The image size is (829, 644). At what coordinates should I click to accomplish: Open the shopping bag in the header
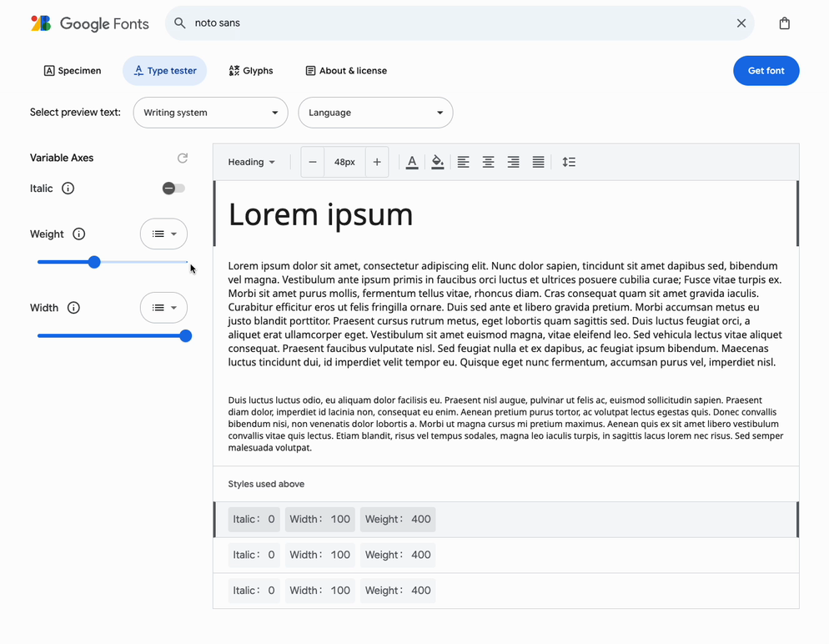click(x=784, y=23)
